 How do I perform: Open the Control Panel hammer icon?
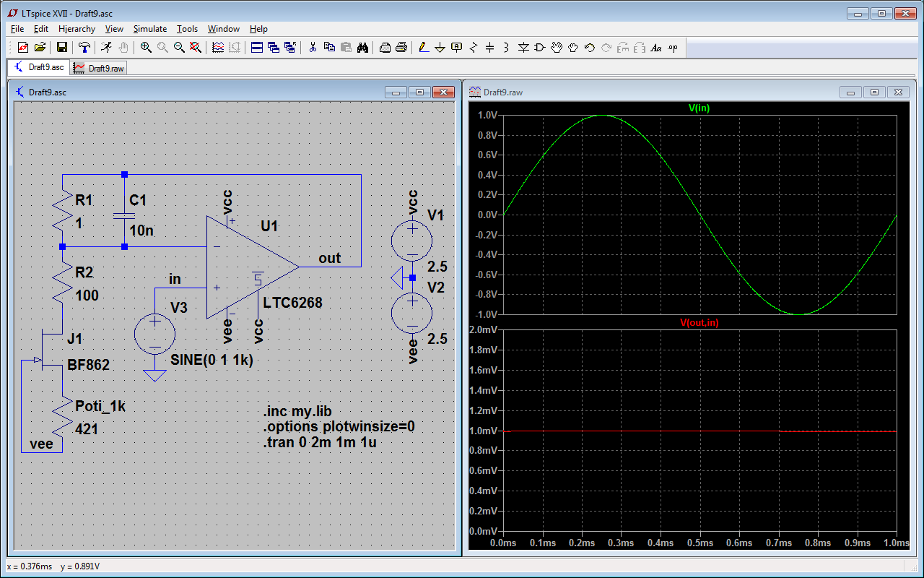coord(85,48)
